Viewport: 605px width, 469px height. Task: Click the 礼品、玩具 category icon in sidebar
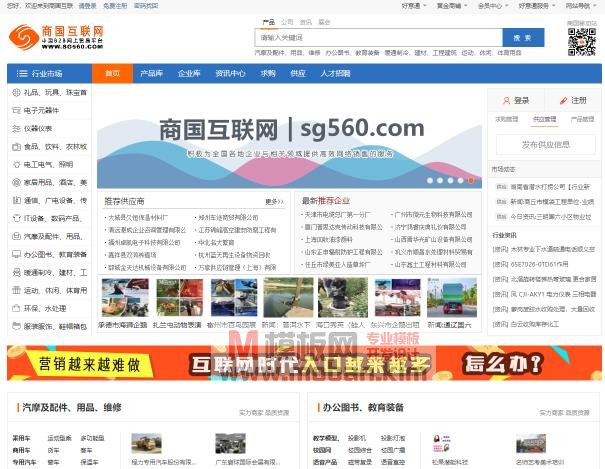click(16, 93)
